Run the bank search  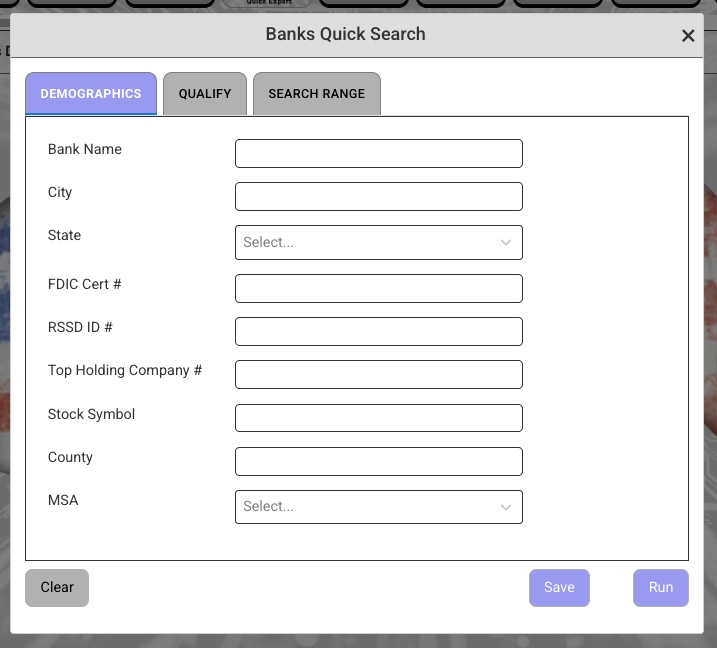(x=661, y=588)
